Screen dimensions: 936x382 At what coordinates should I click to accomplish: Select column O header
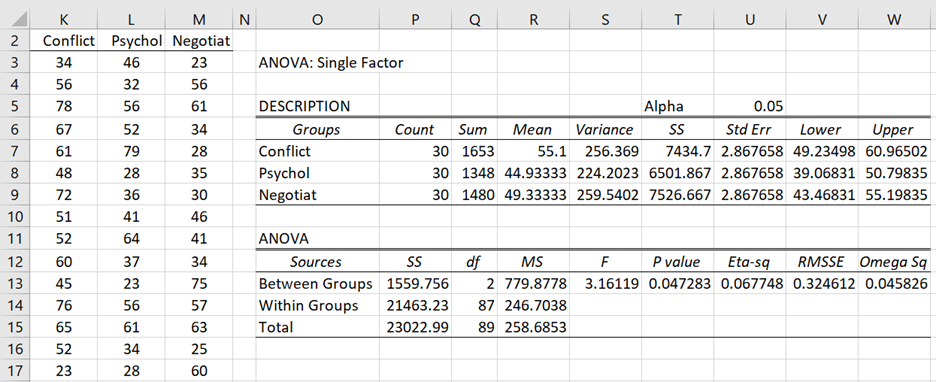click(318, 20)
